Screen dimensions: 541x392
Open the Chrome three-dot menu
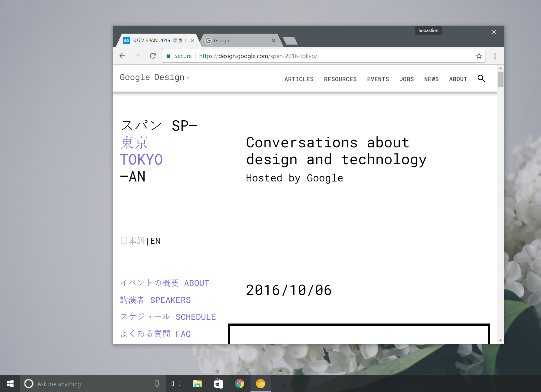pos(495,56)
